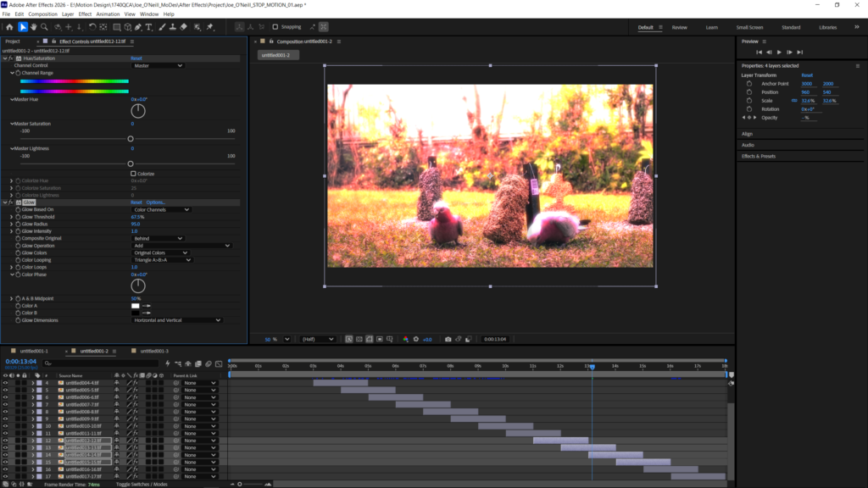Screen dimensions: 868x488
Task: Click the current time display 0:00:13:04
Action: 20,361
